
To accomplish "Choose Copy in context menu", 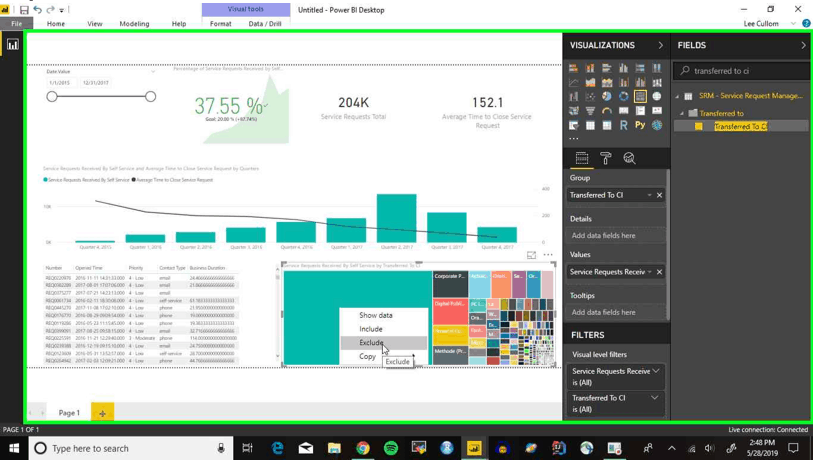I will tap(367, 356).
